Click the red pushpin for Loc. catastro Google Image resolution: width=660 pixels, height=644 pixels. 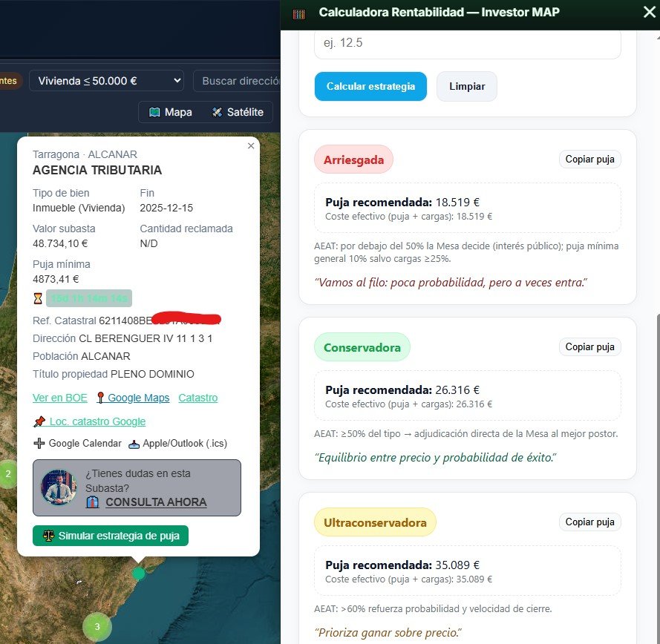[x=39, y=421]
